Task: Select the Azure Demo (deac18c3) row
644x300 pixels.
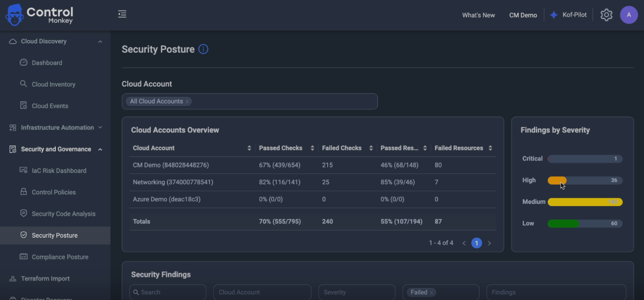Action: point(312,200)
